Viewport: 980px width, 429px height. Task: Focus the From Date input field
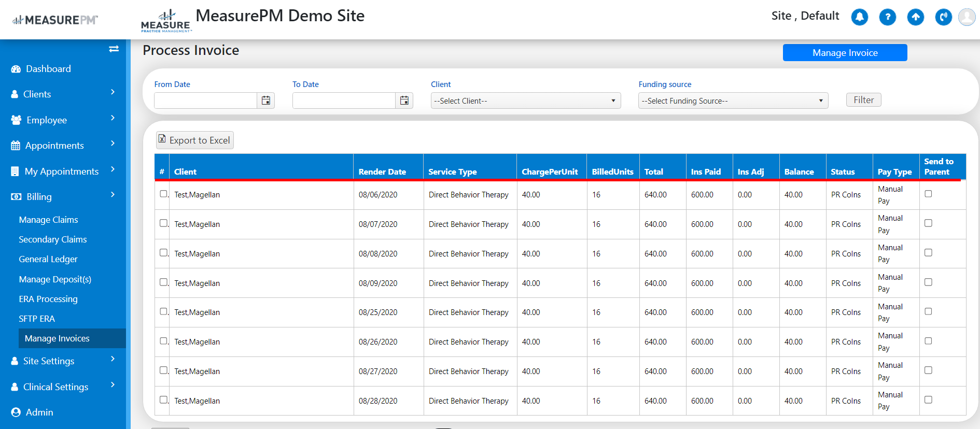[205, 101]
